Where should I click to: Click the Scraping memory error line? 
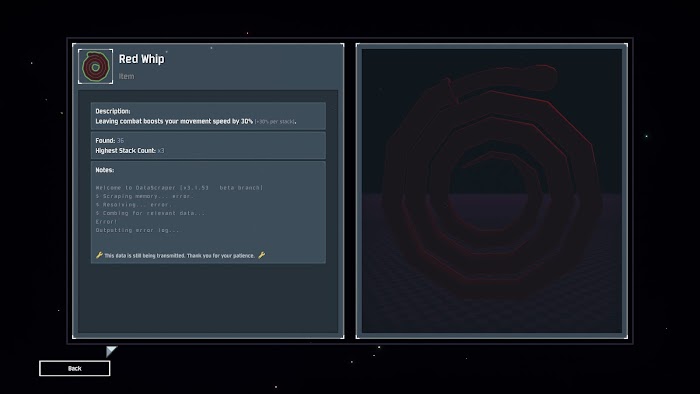coord(145,196)
